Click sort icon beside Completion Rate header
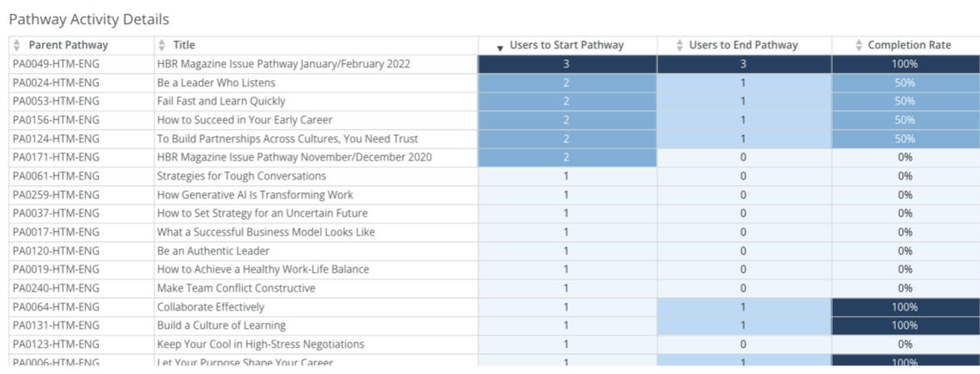The image size is (980, 374). 858,45
